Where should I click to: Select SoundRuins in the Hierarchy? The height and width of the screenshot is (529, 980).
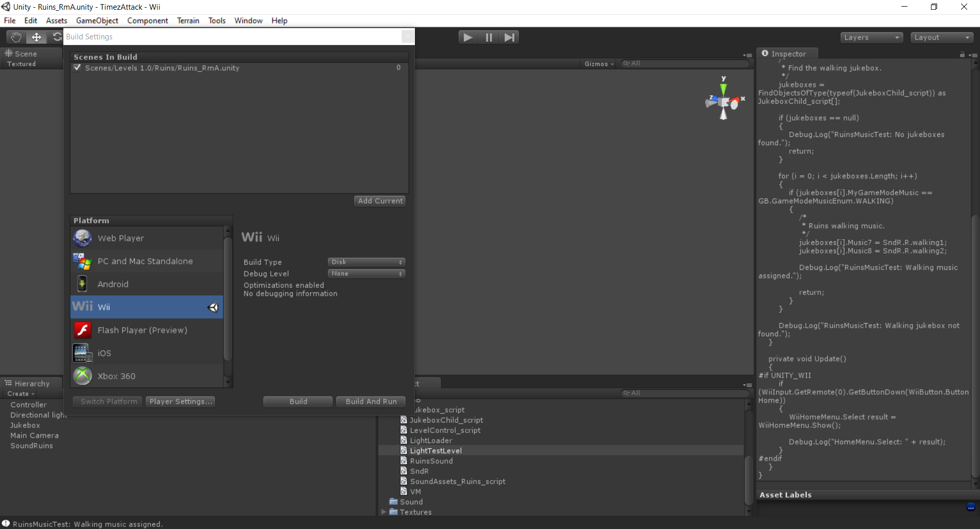[32, 446]
